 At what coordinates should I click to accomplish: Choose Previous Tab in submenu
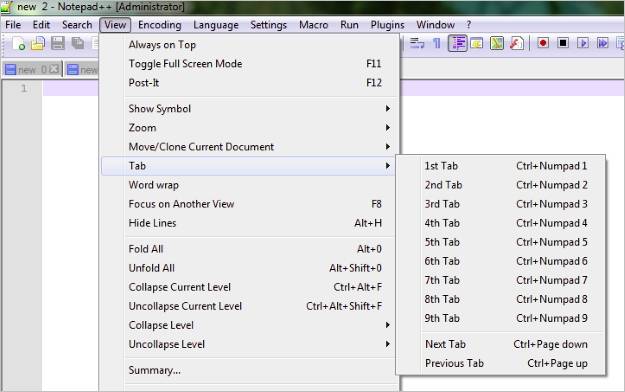tap(501, 363)
